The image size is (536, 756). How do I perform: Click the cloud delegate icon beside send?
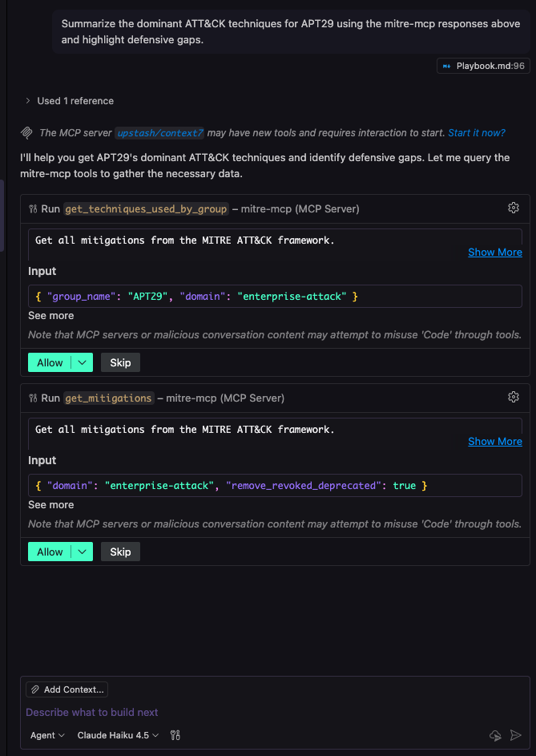tap(495, 735)
